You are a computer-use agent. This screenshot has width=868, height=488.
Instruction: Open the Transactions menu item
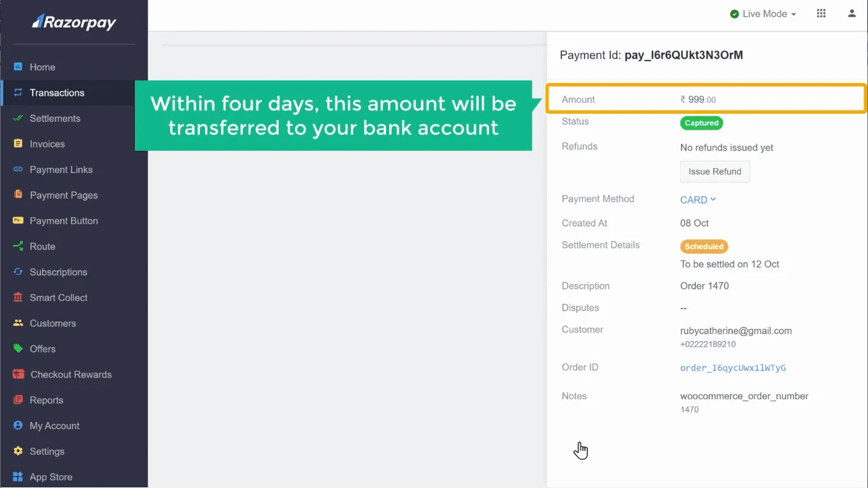pyautogui.click(x=57, y=93)
